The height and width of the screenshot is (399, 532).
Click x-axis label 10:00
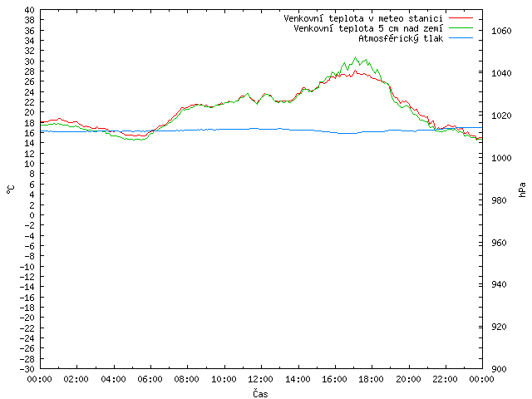(224, 379)
